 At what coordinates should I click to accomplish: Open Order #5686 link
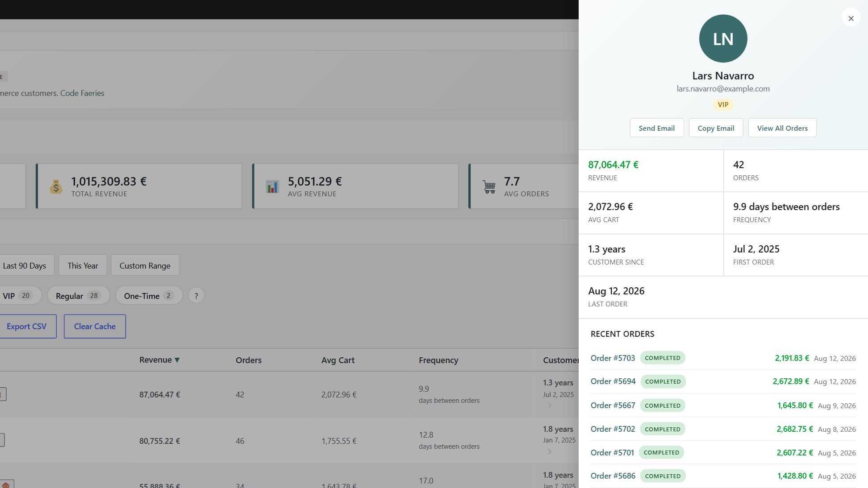(613, 476)
